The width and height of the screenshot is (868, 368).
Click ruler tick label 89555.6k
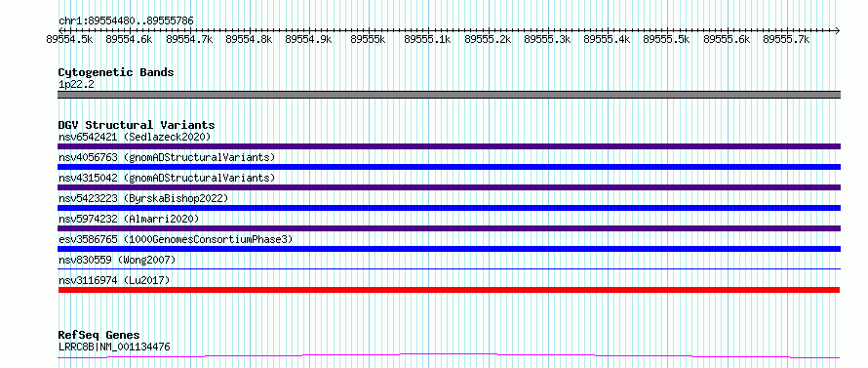click(727, 39)
